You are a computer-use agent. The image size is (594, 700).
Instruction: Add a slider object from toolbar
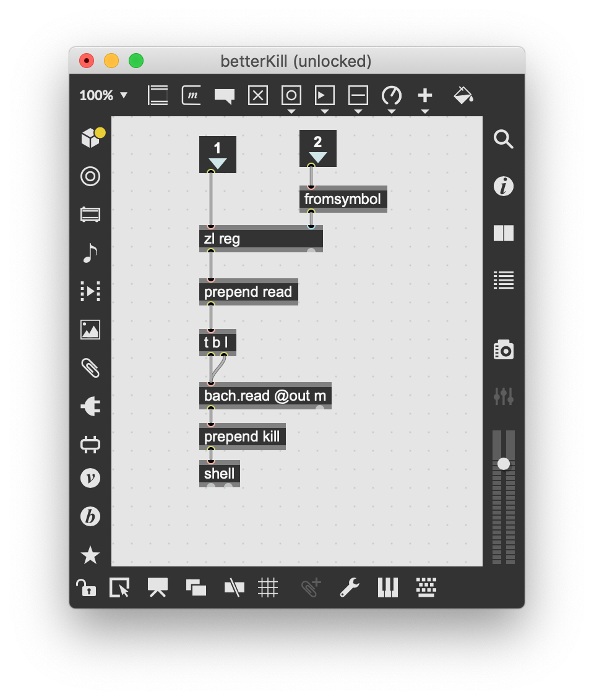coord(358,95)
